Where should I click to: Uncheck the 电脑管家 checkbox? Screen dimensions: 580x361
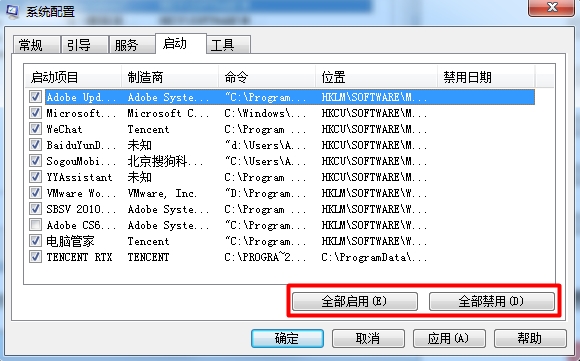click(35, 241)
